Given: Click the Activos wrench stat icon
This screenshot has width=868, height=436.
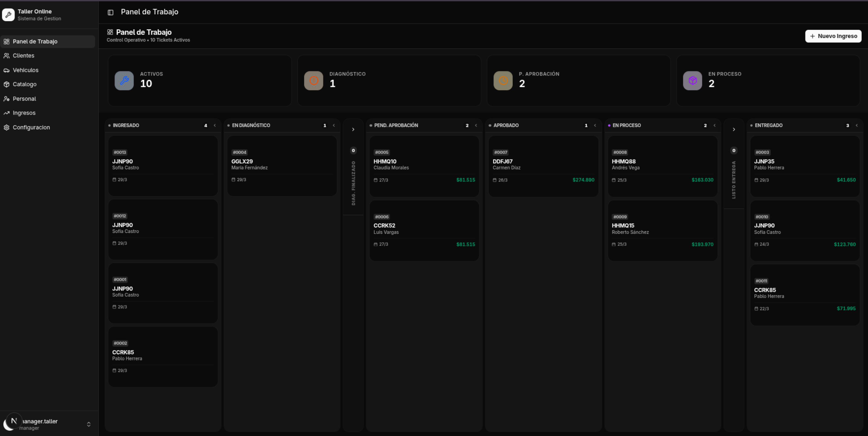Looking at the screenshot, I should [124, 80].
